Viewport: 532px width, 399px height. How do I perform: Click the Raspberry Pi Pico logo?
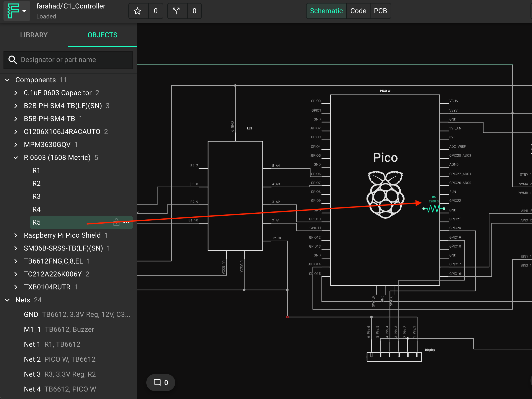pyautogui.click(x=385, y=194)
